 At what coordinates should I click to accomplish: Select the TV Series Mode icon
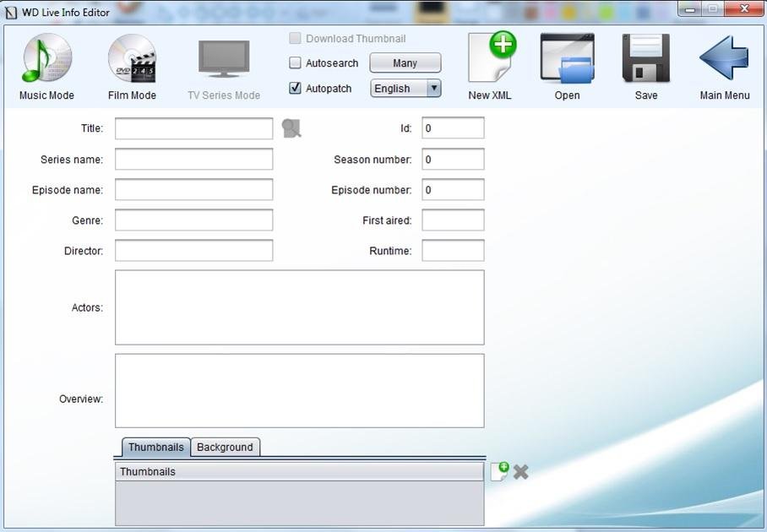tap(224, 58)
